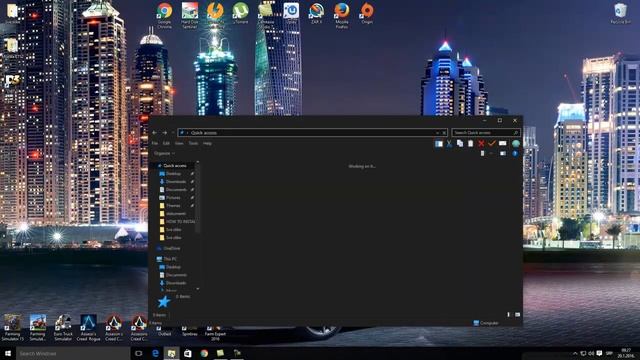The width and height of the screenshot is (640, 360).
Task: Click the Paste clipboard icon in Explorer toolbar
Action: point(471,144)
